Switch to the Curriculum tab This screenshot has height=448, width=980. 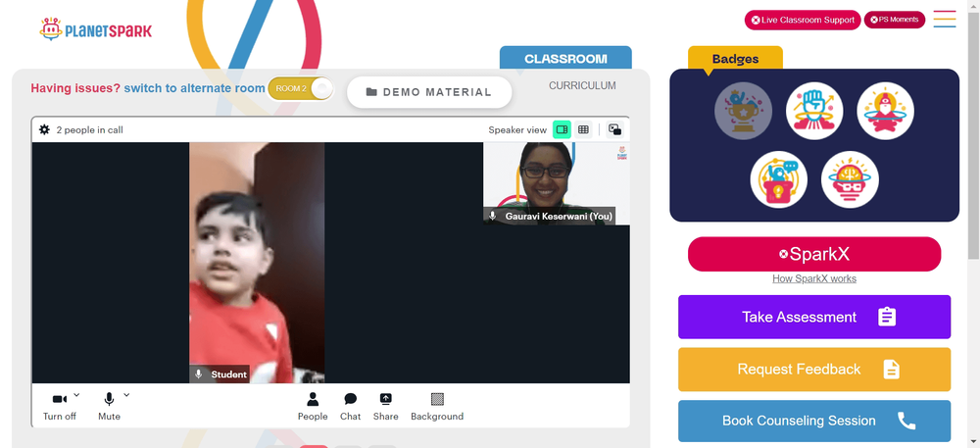[582, 85]
